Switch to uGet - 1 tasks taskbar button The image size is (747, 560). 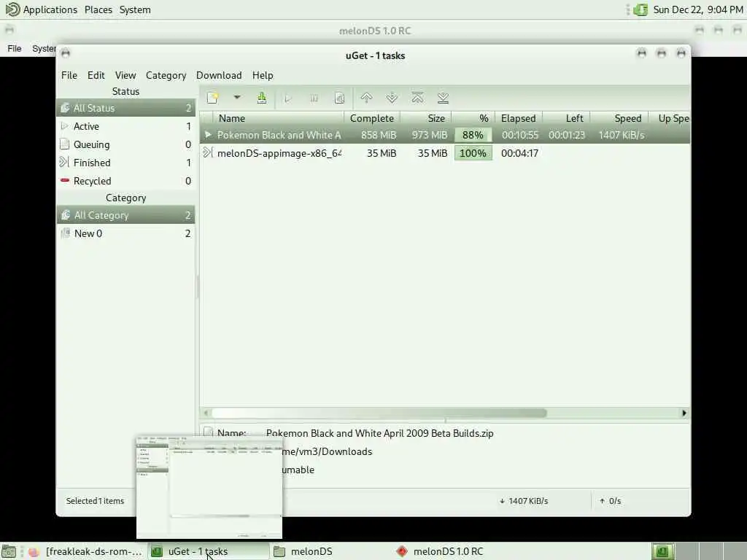click(208, 551)
